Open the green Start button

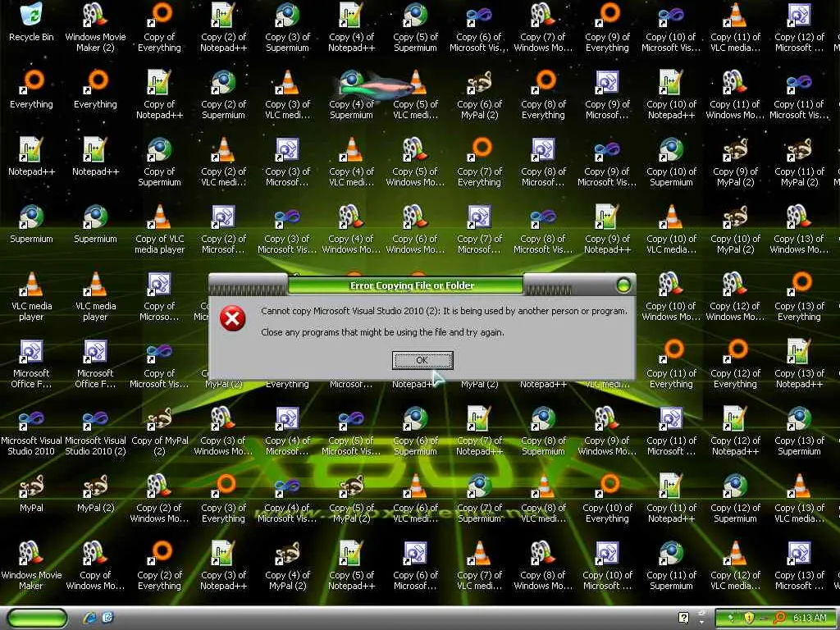tap(37, 618)
